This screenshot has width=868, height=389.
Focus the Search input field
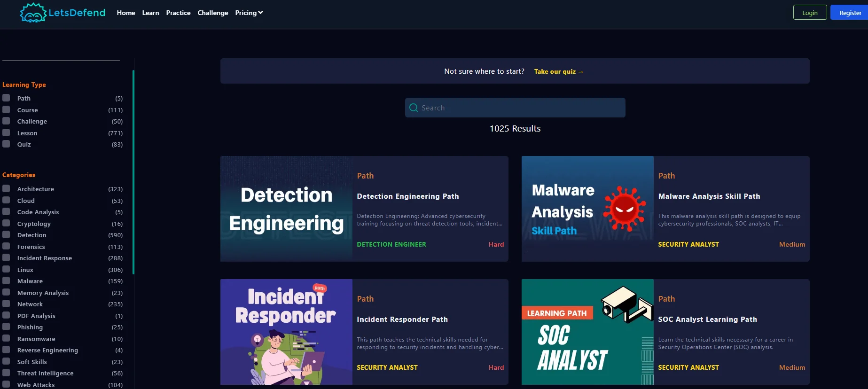click(x=515, y=108)
